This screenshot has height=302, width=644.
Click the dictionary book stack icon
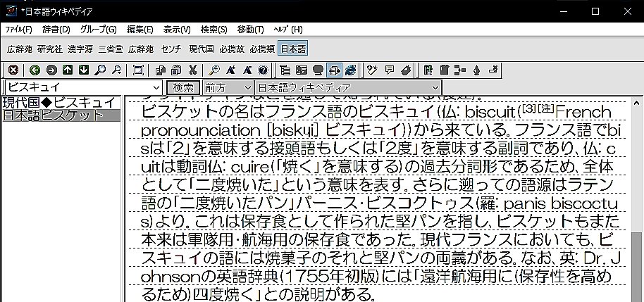point(428,70)
